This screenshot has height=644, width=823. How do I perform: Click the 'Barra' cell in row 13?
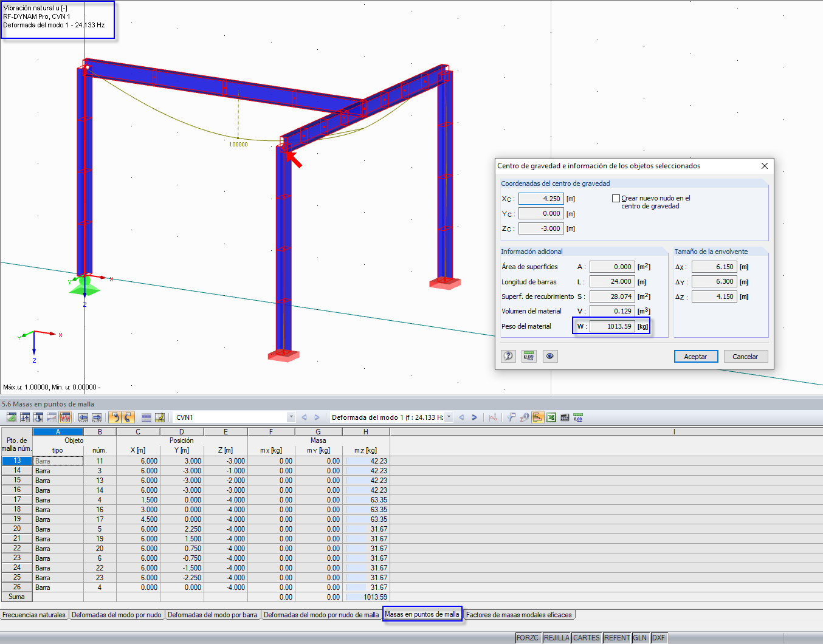[x=58, y=461]
